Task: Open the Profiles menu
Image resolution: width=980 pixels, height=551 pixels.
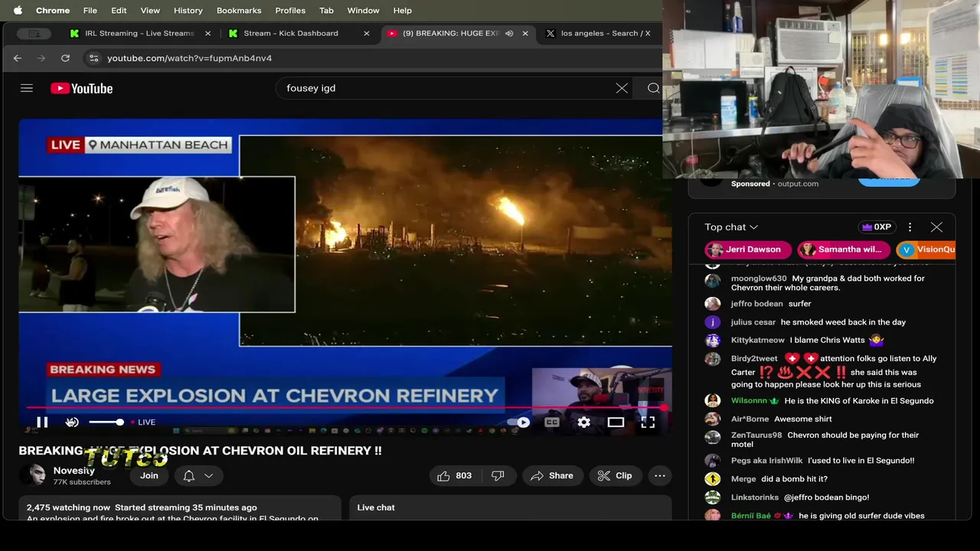Action: (290, 10)
